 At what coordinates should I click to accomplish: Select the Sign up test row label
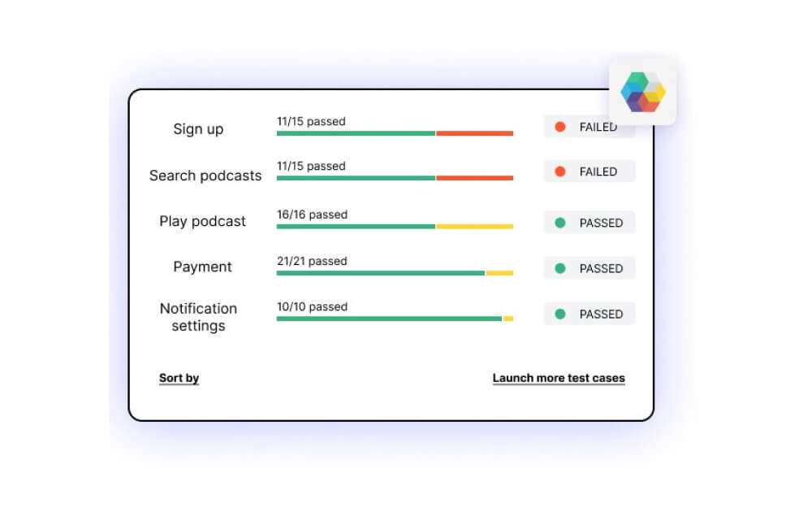click(x=198, y=129)
